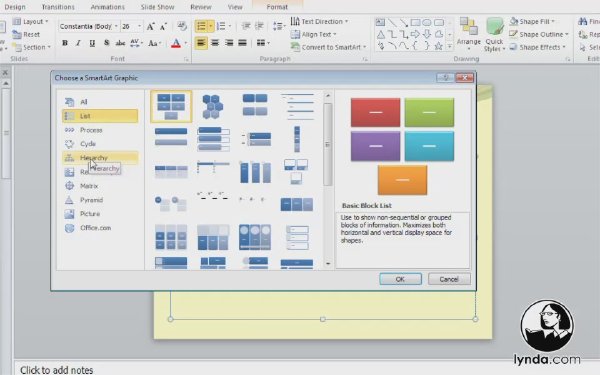This screenshot has height=375, width=600.
Task: Center the paragraph text
Action: point(215,43)
